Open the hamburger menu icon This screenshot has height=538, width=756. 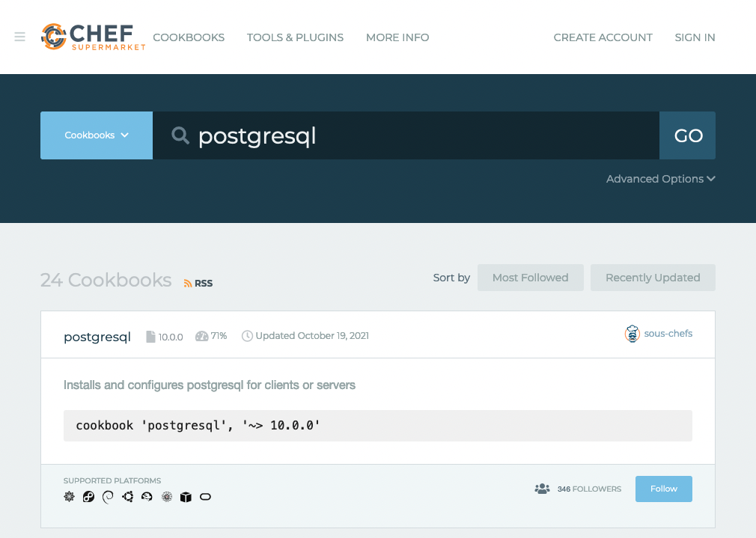coord(20,37)
